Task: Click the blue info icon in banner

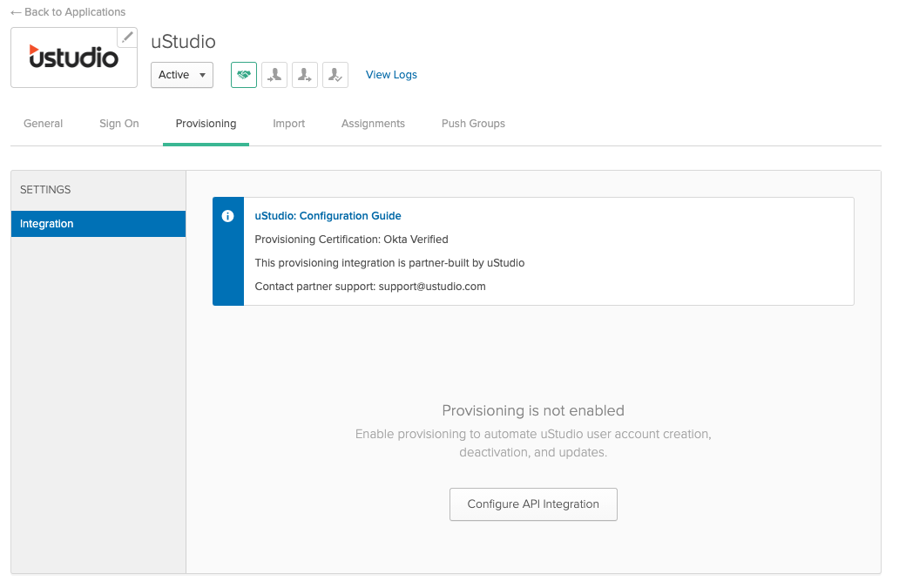Action: pyautogui.click(x=227, y=216)
